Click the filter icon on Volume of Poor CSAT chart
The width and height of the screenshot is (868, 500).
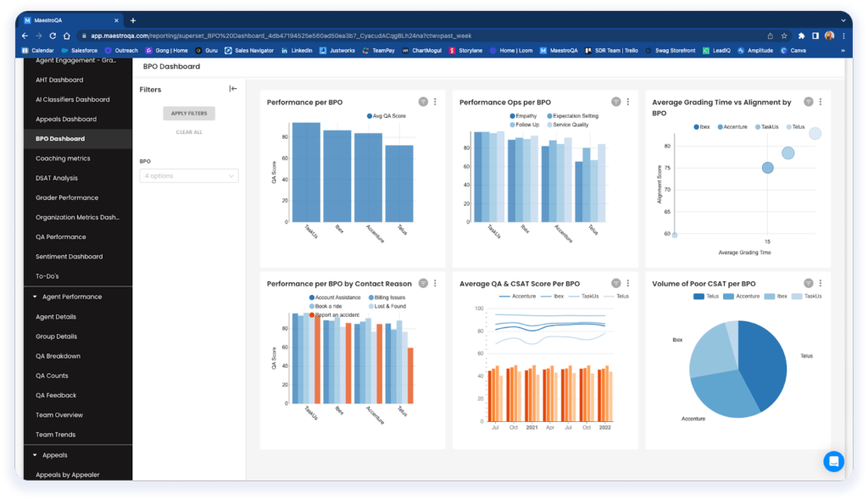pos(808,283)
